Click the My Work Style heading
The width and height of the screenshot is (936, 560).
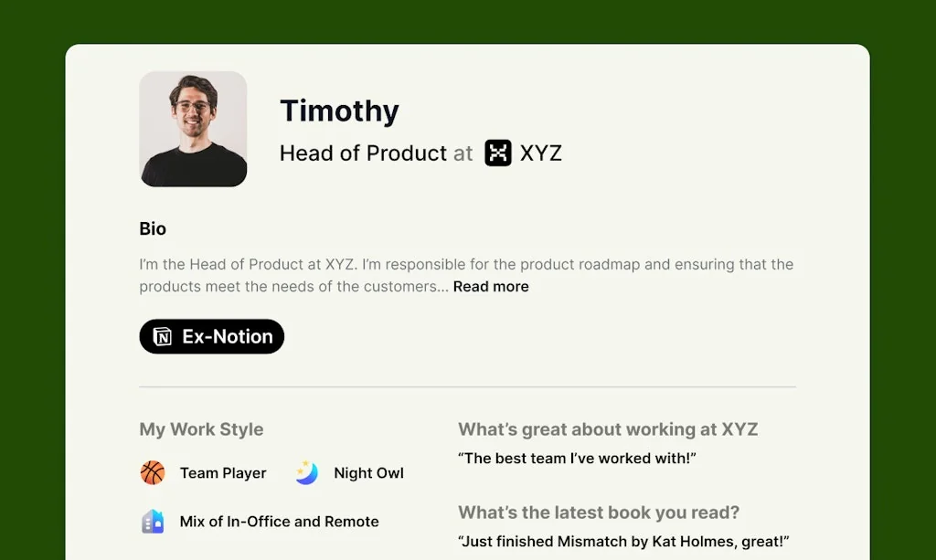(x=201, y=429)
